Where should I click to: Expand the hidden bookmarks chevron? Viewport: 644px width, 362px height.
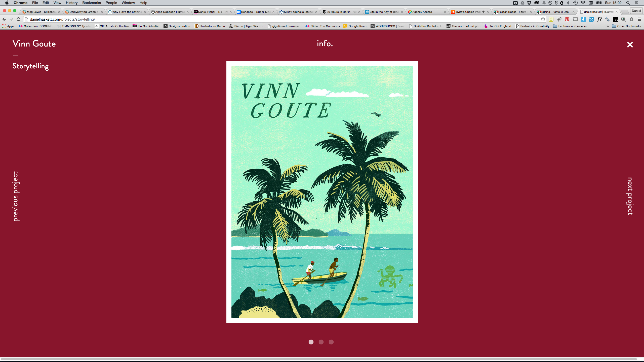[608, 26]
